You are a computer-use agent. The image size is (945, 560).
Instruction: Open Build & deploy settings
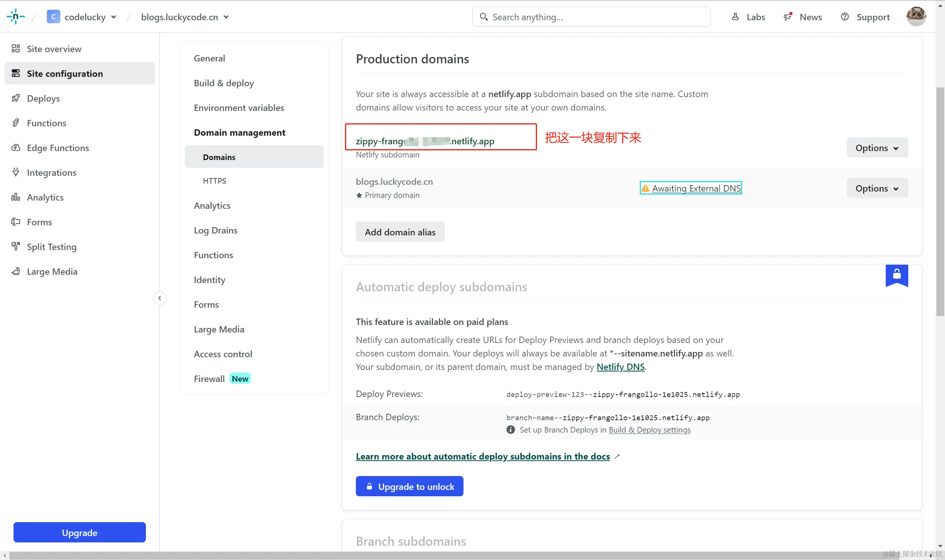pos(223,83)
